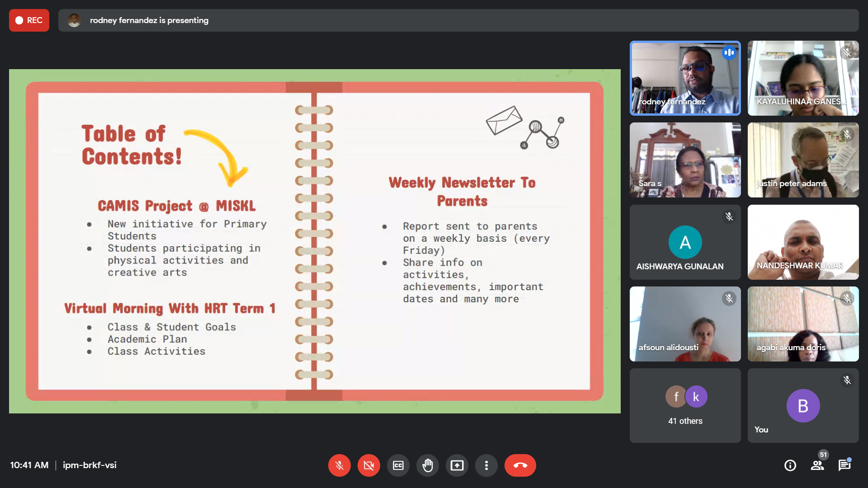Open meeting details info icon
868x488 pixels.
(790, 465)
